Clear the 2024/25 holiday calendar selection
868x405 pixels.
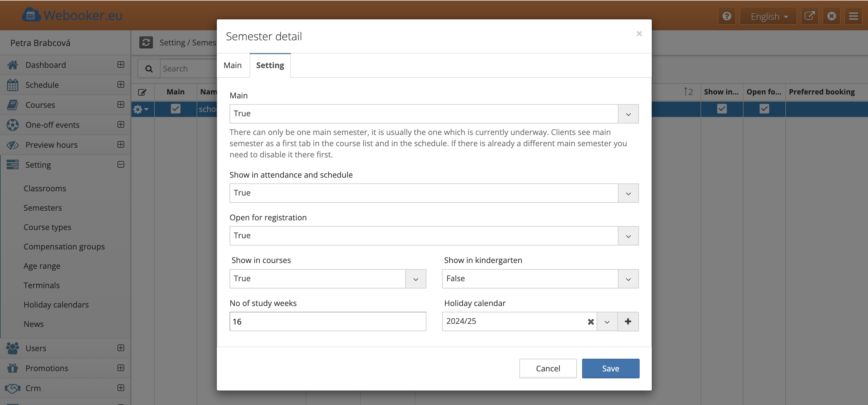[590, 322]
